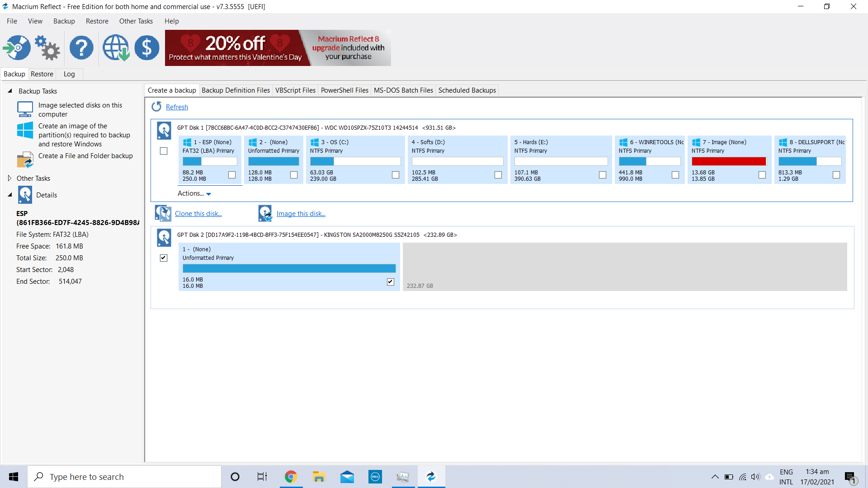Click the Help question mark icon
868x488 pixels.
coord(81,47)
